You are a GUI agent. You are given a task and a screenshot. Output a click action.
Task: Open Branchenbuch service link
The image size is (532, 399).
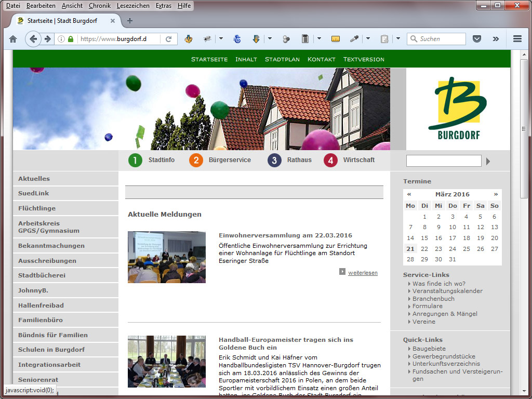pos(433,299)
